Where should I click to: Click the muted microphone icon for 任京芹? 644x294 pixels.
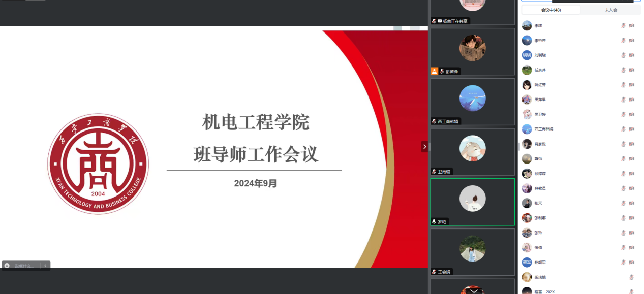click(x=623, y=70)
